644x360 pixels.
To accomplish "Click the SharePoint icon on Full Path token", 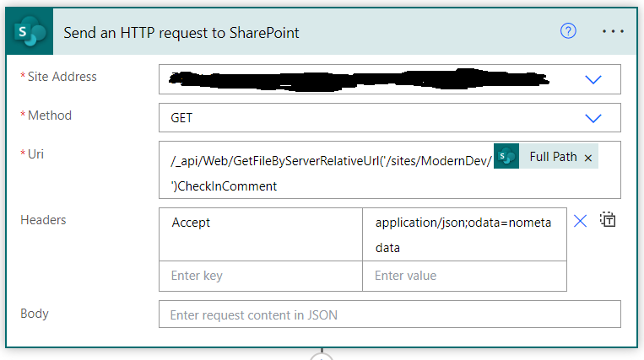I will [506, 157].
